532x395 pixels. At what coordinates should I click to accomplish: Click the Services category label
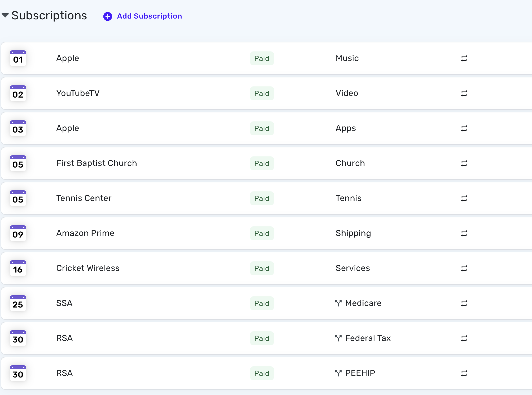coord(353,268)
